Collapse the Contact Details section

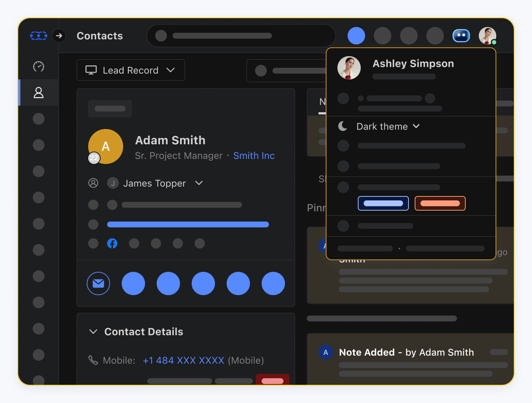point(93,332)
